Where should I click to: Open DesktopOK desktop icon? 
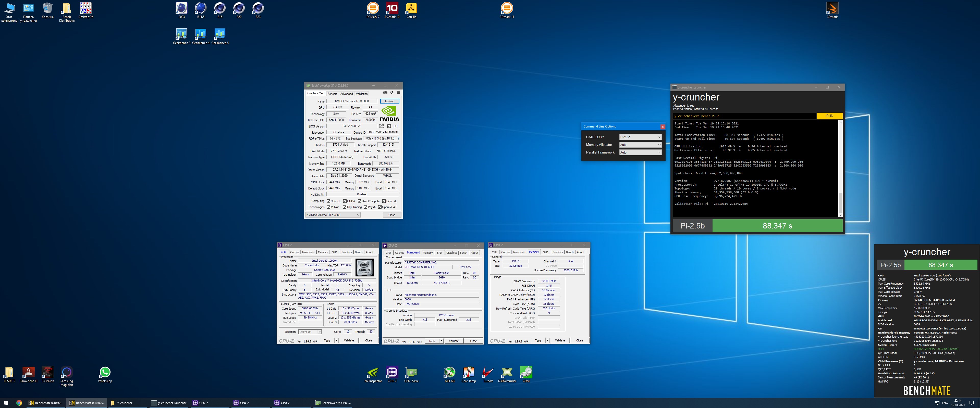click(85, 10)
